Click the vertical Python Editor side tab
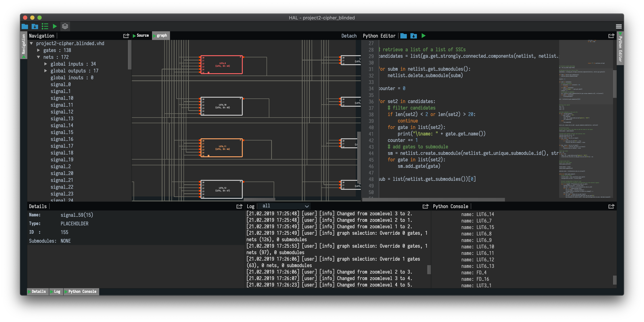The height and width of the screenshot is (322, 644). tap(620, 48)
